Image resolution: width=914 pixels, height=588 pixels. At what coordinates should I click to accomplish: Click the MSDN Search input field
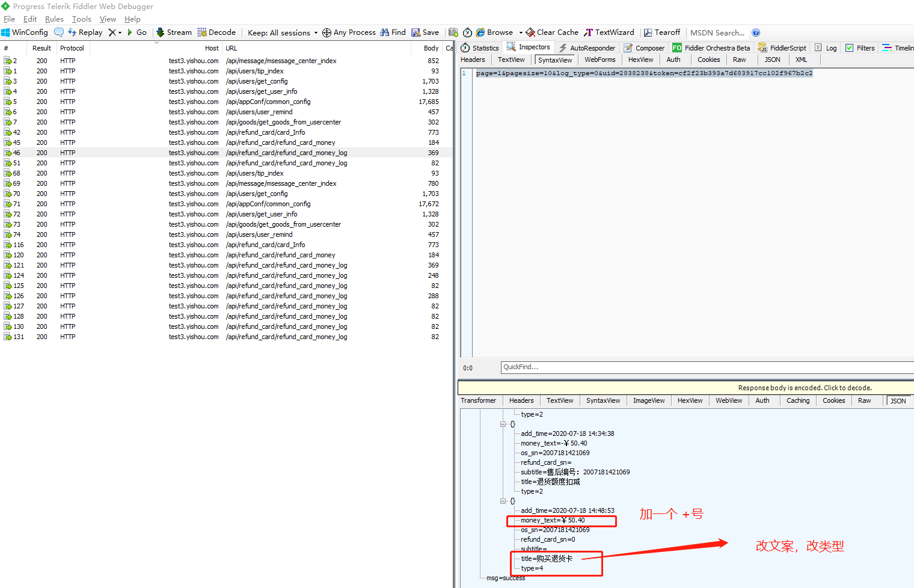(718, 32)
